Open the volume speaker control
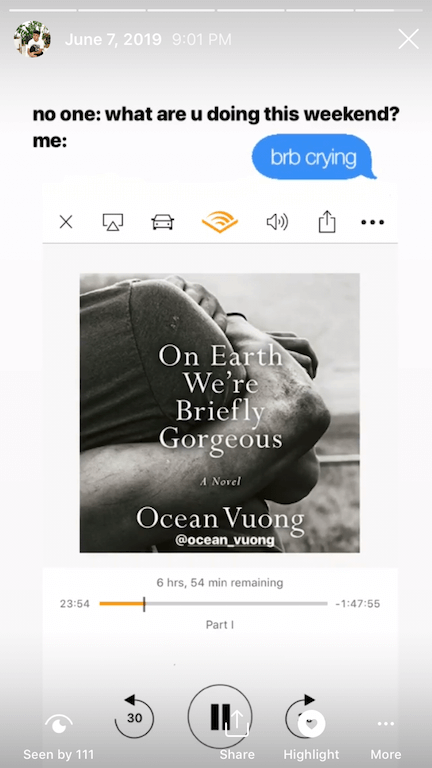The width and height of the screenshot is (432, 768). [x=277, y=222]
